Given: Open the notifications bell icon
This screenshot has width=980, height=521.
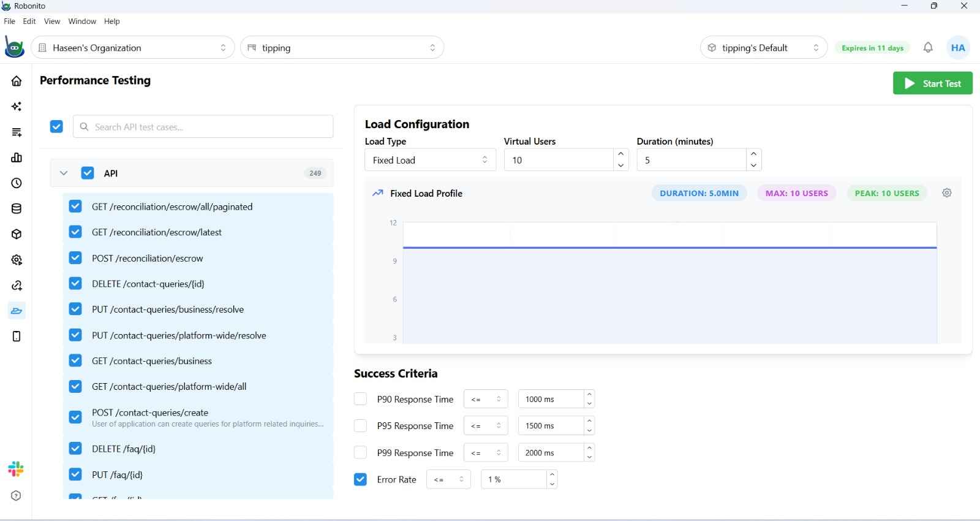Looking at the screenshot, I should [x=928, y=47].
